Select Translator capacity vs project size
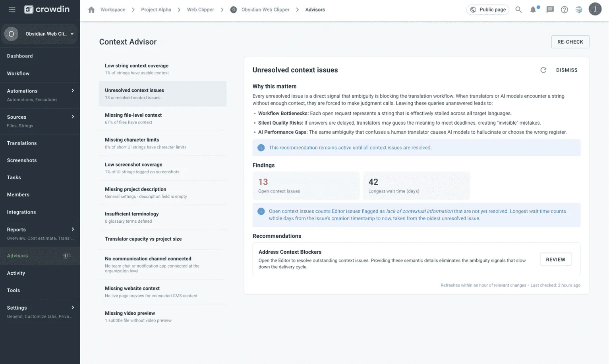 (162, 239)
